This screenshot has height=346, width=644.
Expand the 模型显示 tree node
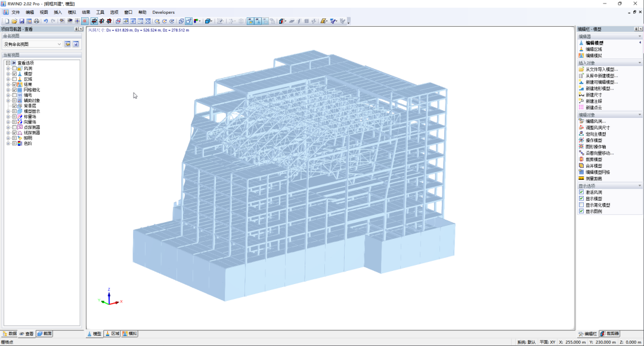(8, 111)
